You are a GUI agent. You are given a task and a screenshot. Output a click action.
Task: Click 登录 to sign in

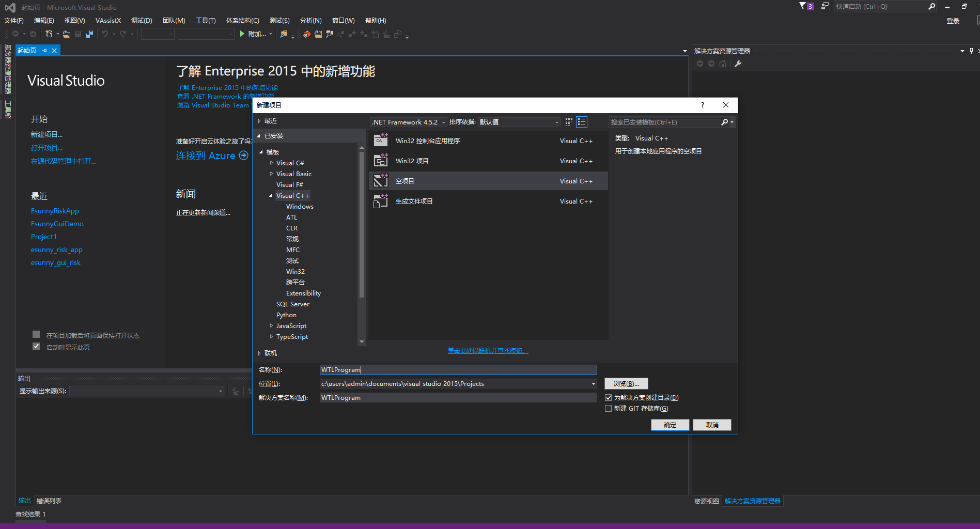953,21
